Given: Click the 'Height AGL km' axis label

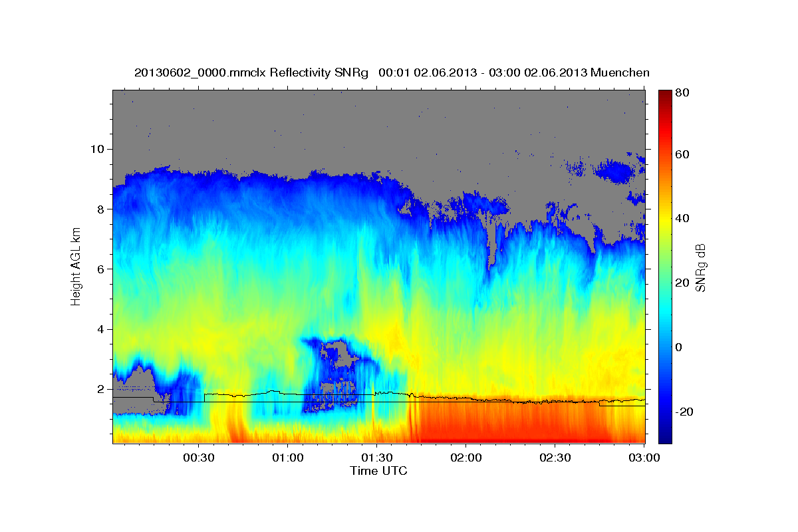Looking at the screenshot, I should point(76,266).
